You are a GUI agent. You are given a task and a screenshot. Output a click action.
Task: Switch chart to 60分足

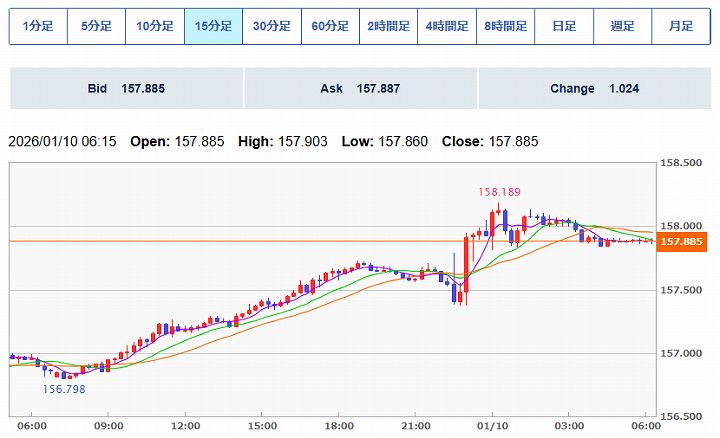click(330, 27)
